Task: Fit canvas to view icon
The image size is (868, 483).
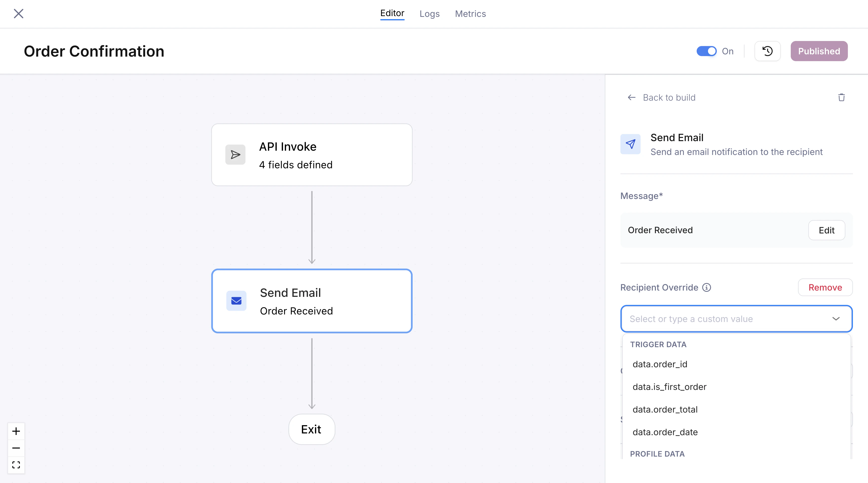Action: tap(16, 465)
